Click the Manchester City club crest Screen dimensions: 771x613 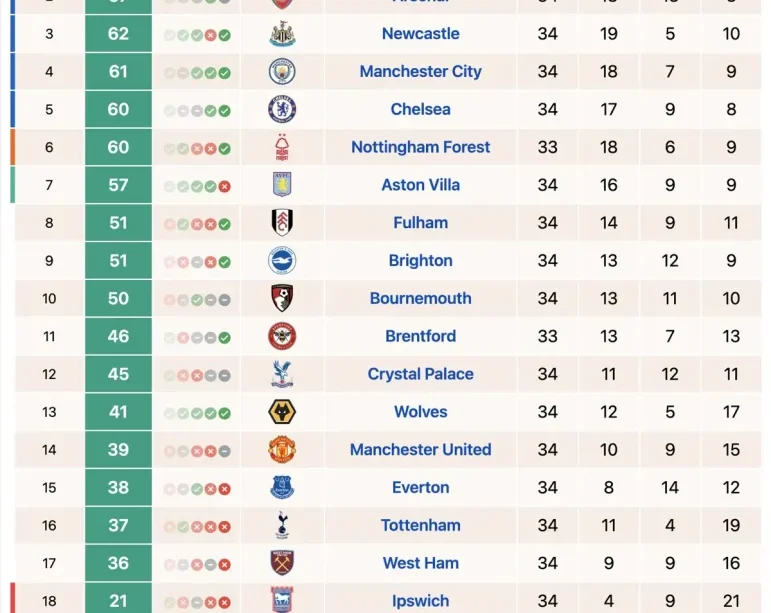click(x=282, y=71)
